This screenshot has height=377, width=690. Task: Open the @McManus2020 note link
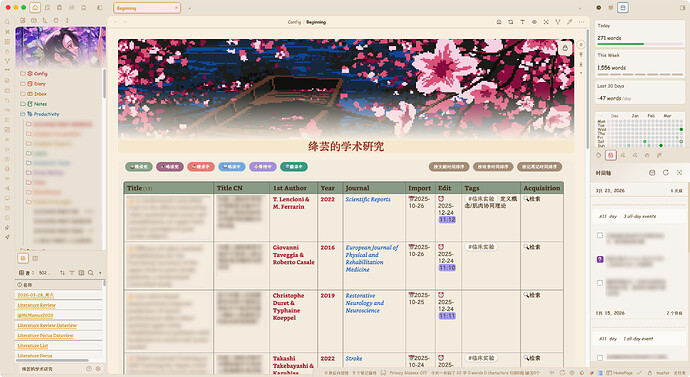pyautogui.click(x=35, y=315)
